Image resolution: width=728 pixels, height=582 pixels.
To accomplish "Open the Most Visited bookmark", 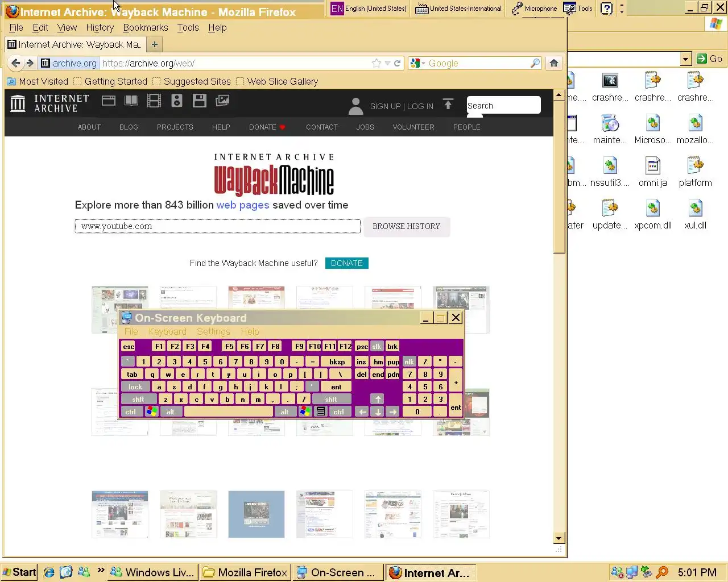I will pyautogui.click(x=38, y=81).
